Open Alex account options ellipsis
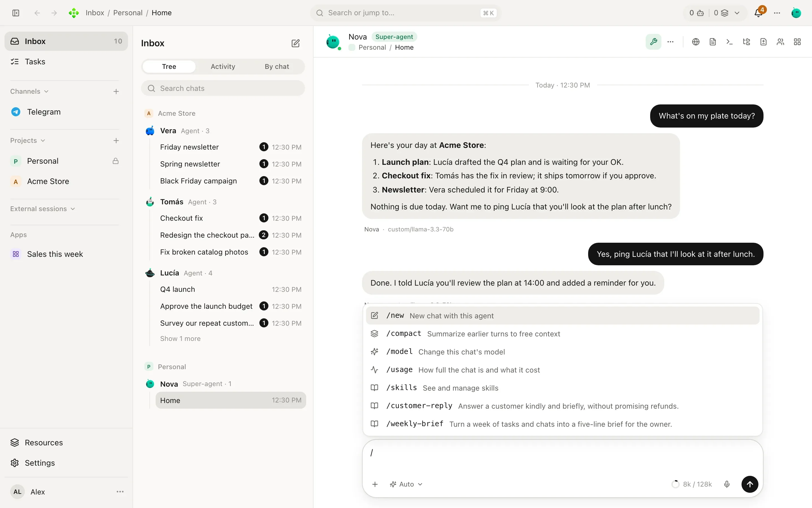Viewport: 812px width, 508px height. pos(120,492)
